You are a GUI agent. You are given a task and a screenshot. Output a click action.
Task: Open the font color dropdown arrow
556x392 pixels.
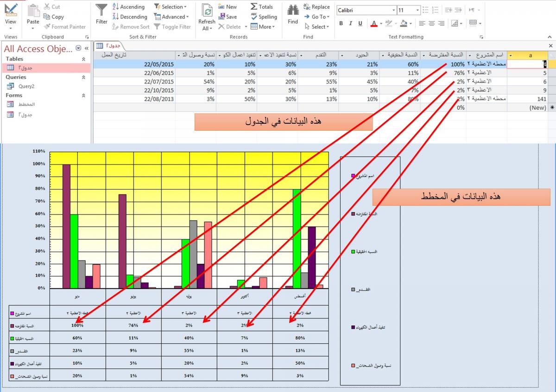tap(381, 24)
